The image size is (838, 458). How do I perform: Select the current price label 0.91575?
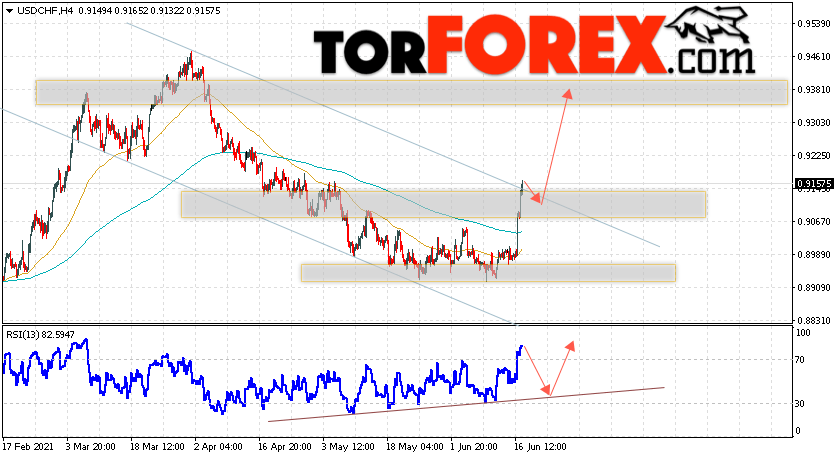(x=814, y=184)
